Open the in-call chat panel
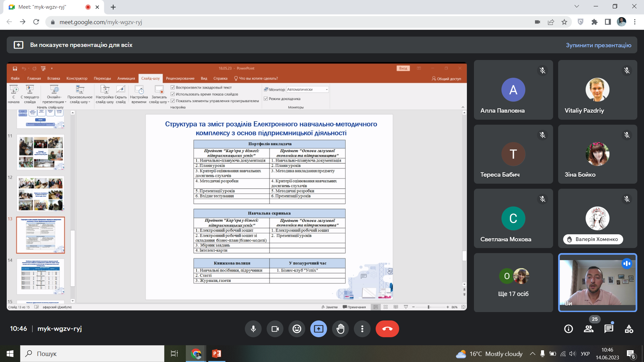The image size is (644, 362). (609, 329)
